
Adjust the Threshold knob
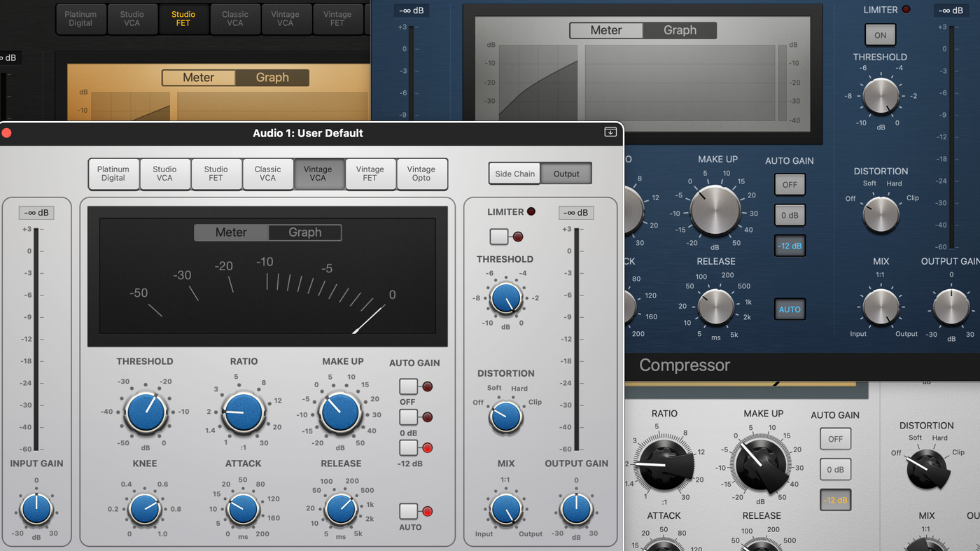(x=145, y=413)
